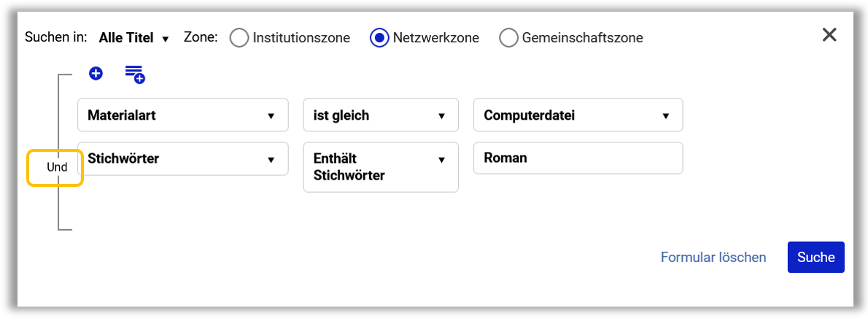
Task: Add a new condition group
Action: (135, 74)
